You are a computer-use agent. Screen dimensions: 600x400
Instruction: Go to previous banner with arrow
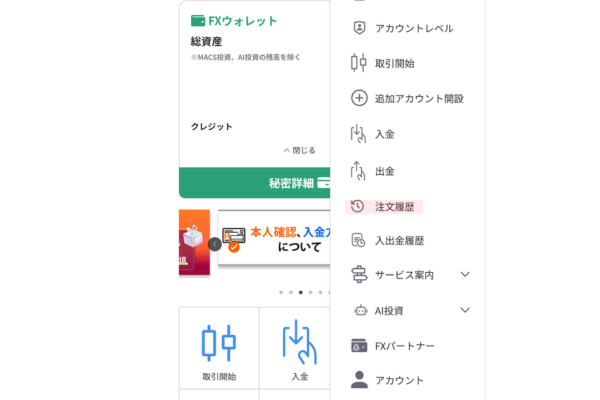(x=215, y=244)
